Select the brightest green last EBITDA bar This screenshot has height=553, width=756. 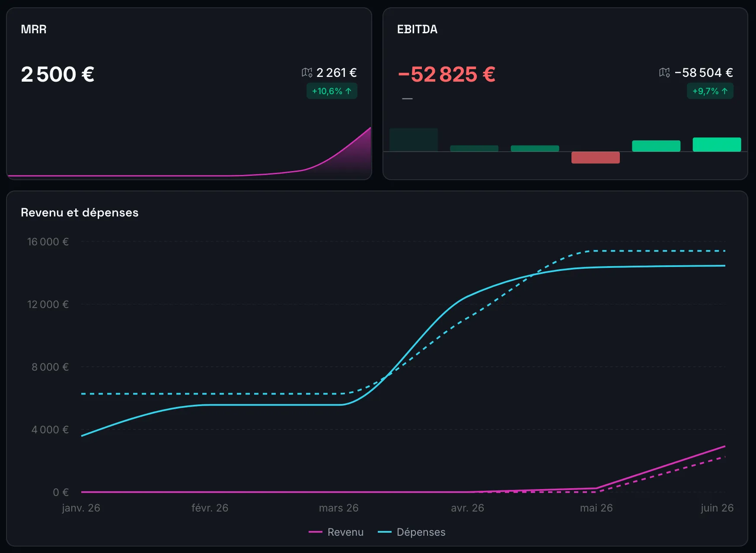[x=717, y=144]
